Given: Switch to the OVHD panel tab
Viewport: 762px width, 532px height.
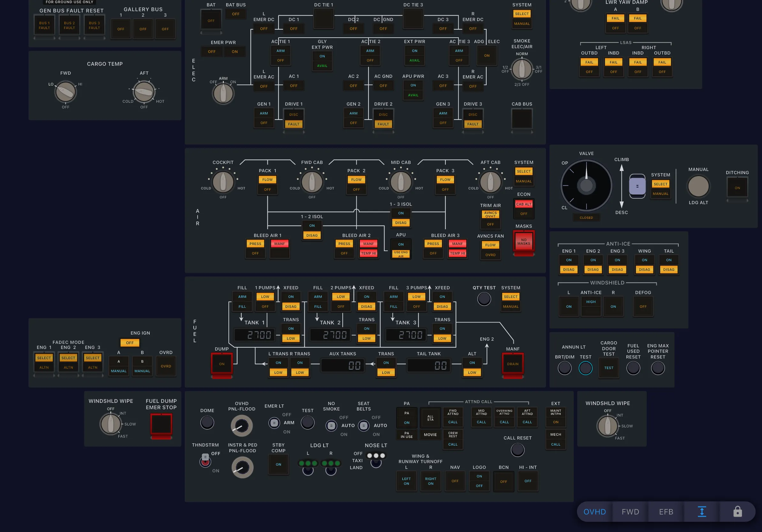Looking at the screenshot, I should 594,512.
